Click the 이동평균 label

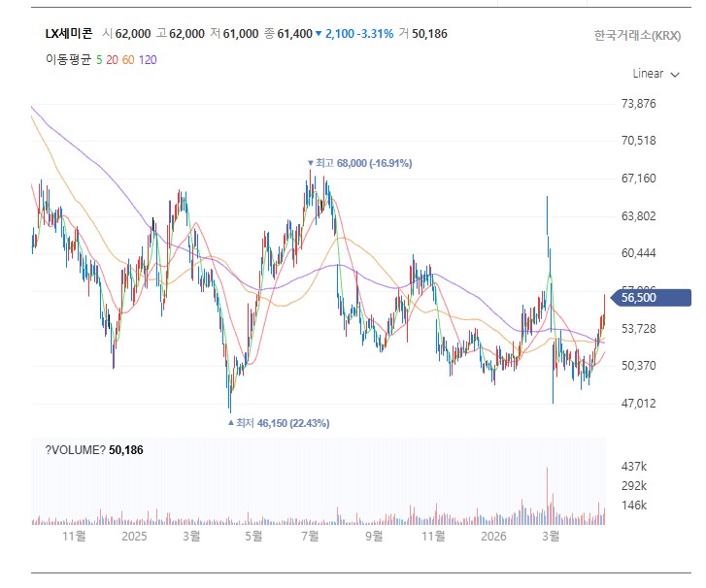[68, 60]
